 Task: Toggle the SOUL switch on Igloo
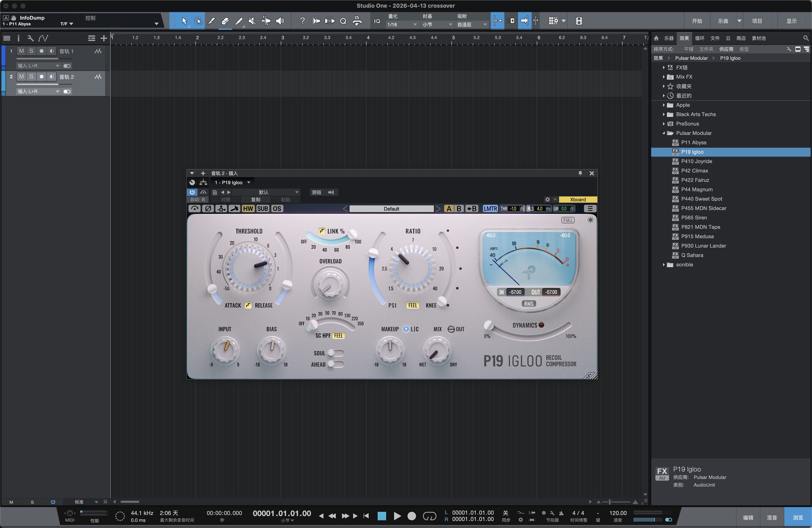tap(336, 353)
